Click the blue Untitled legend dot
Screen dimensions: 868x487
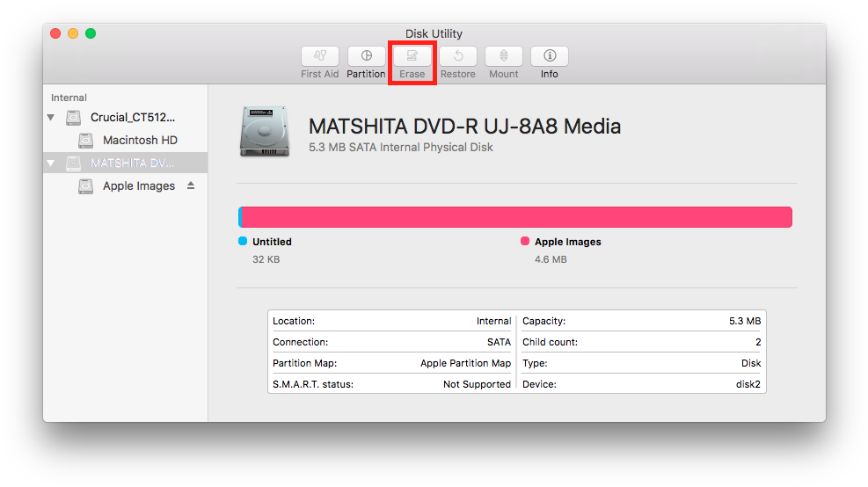click(243, 241)
